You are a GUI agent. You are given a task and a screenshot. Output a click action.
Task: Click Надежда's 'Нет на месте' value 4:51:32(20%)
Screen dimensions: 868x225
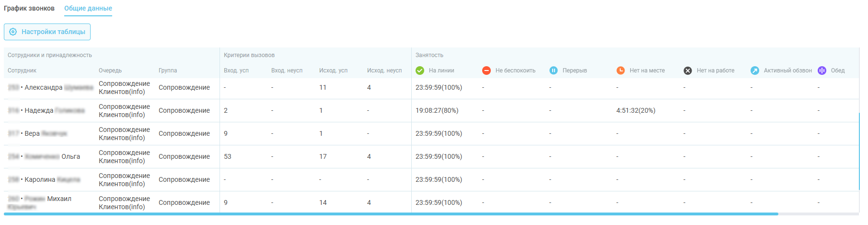click(x=636, y=110)
